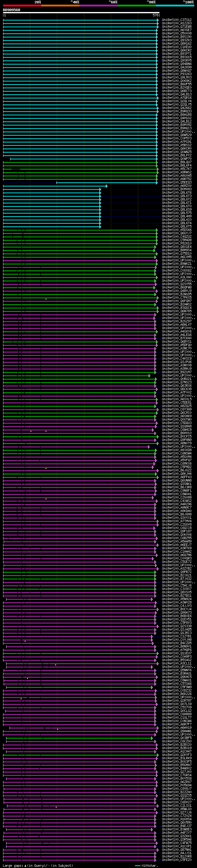The height and width of the screenshot is (868, 197).
Task: Click the UniRef100_Q8L6T6 hit label
Action: 177,192
